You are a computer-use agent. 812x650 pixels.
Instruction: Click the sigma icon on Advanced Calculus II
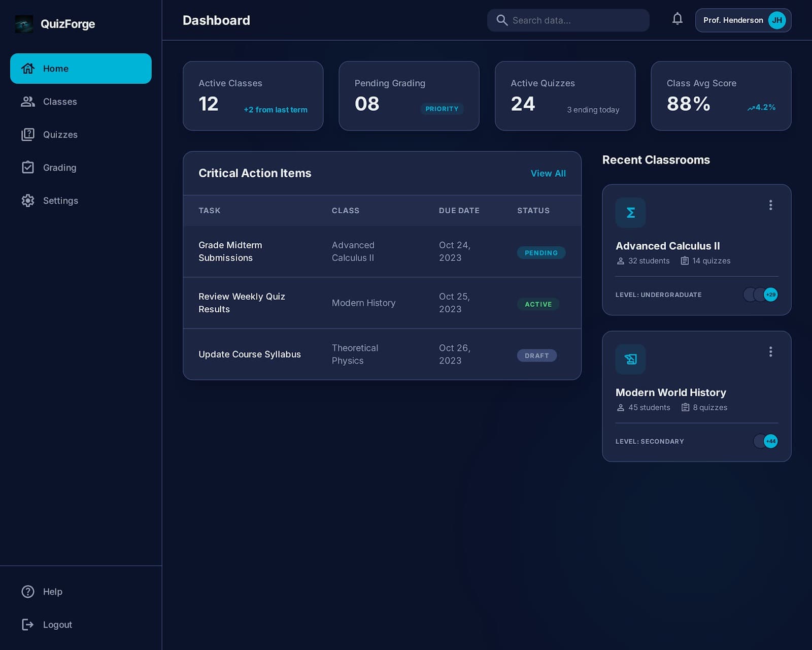click(x=631, y=213)
